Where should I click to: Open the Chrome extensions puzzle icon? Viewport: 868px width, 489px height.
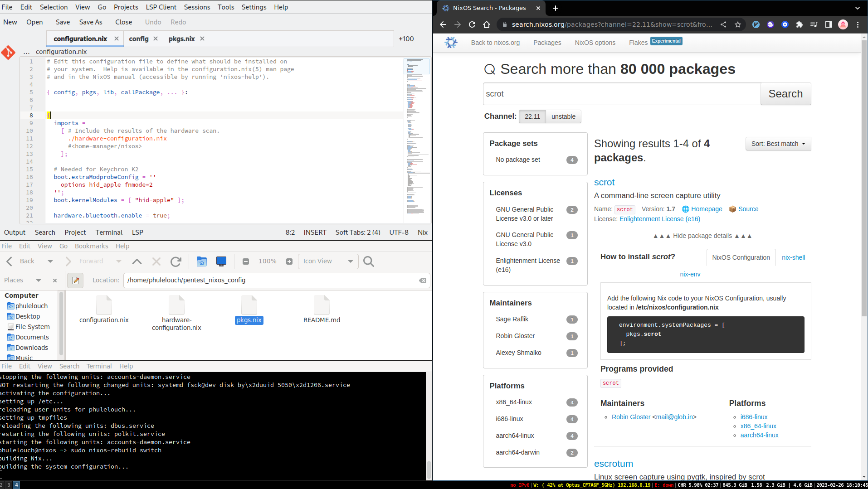pos(800,24)
